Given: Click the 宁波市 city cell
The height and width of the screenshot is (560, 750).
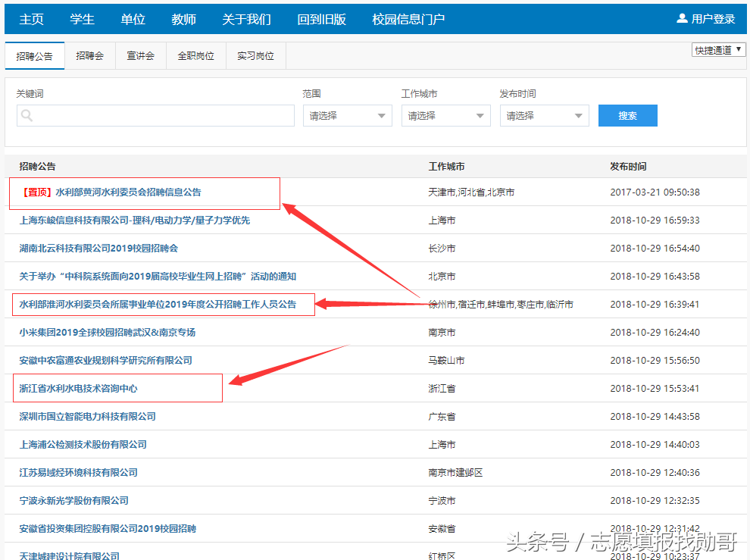Looking at the screenshot, I should (x=442, y=501).
